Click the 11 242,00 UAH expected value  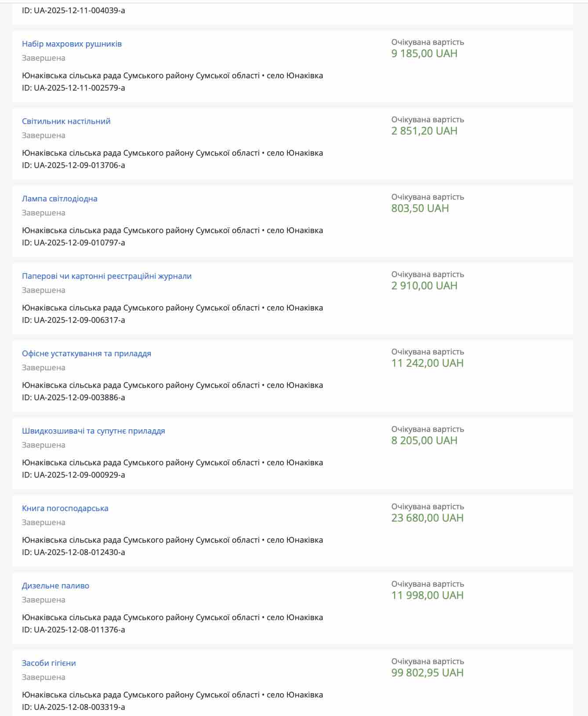point(427,363)
